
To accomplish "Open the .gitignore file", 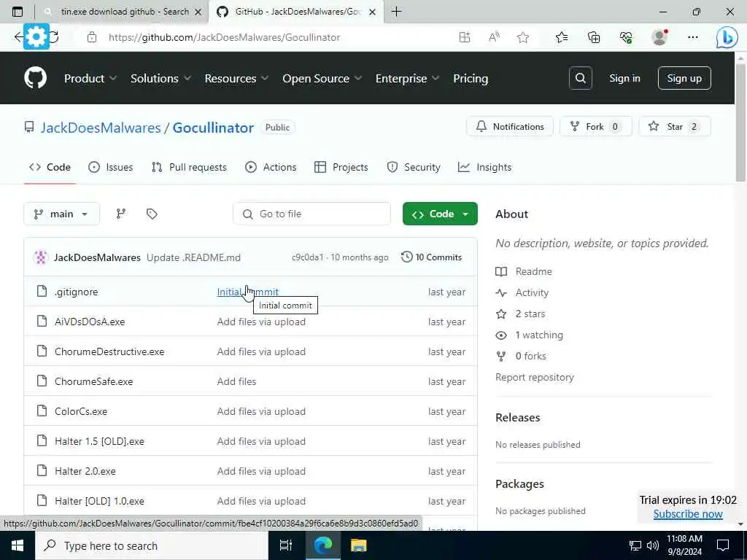I will click(76, 292).
